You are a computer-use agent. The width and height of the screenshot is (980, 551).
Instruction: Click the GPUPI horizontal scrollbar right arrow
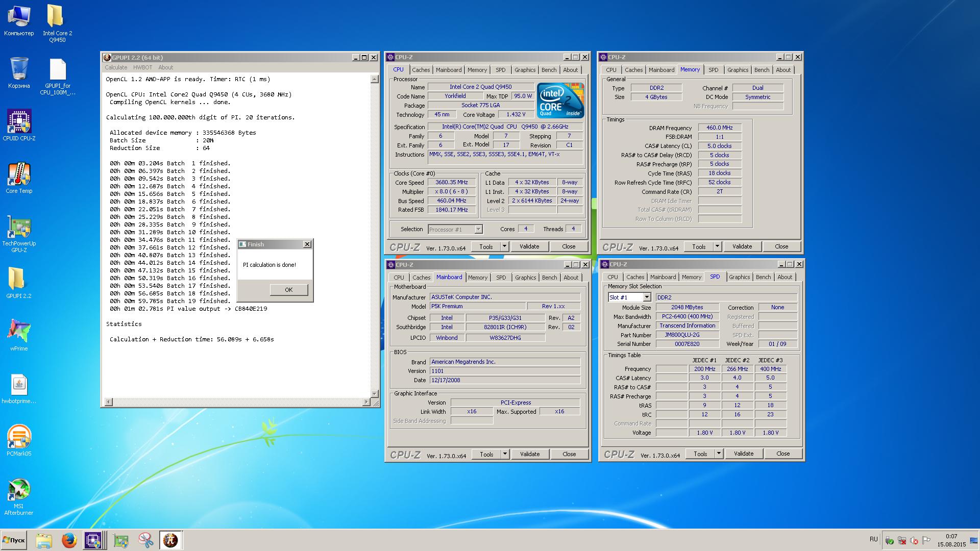coord(366,402)
